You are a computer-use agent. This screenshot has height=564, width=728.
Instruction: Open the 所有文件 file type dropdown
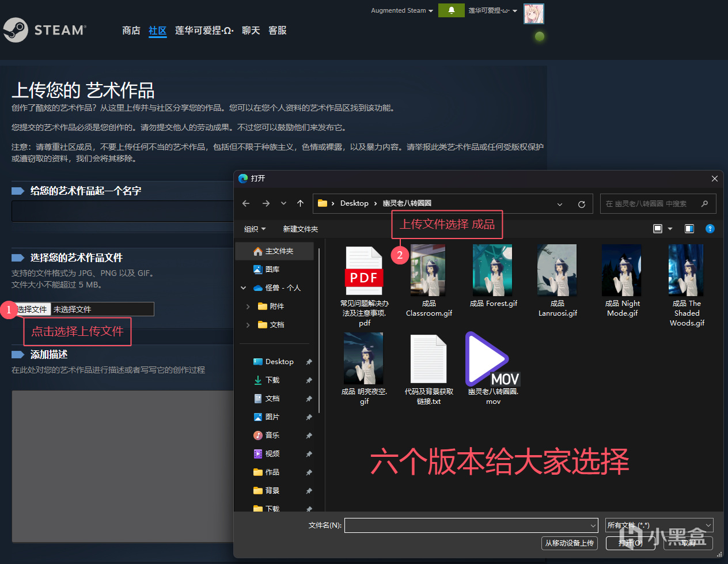659,525
